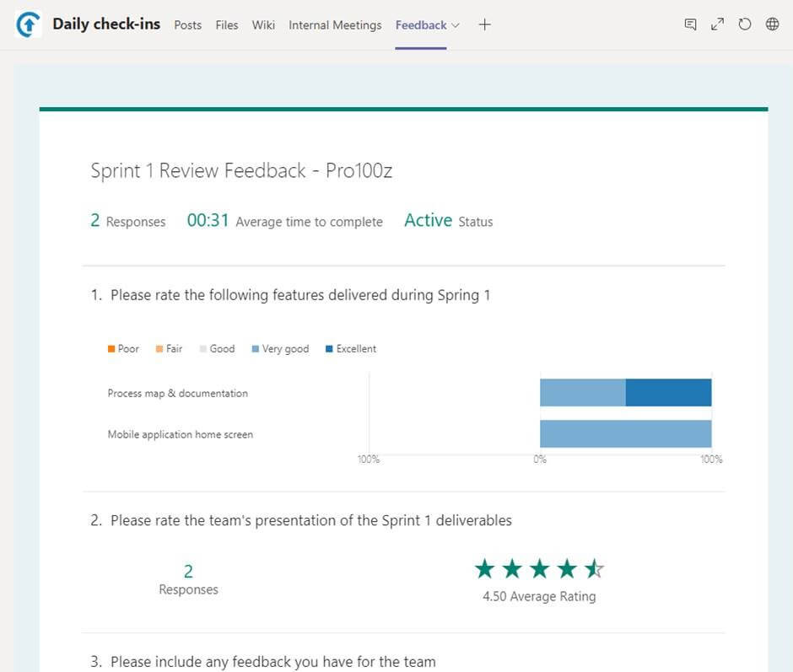Open the tab conversation icon
793x672 pixels.
pyautogui.click(x=690, y=24)
